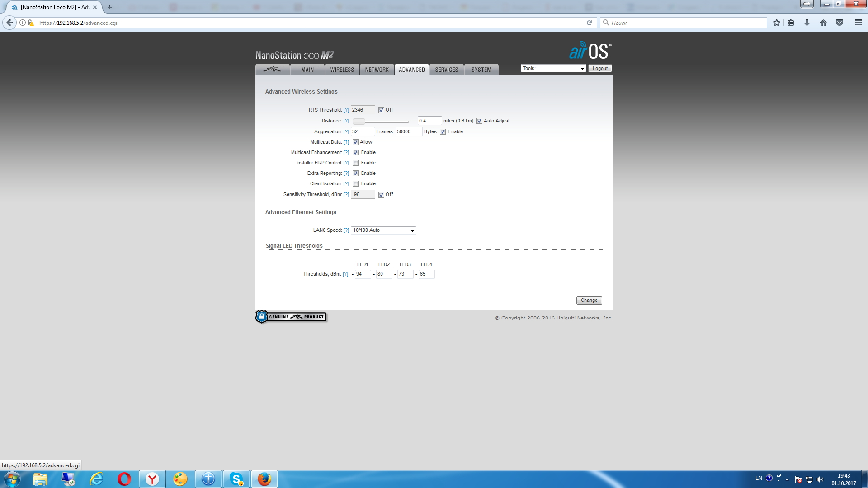Open Extra Reporting help link

point(346,174)
